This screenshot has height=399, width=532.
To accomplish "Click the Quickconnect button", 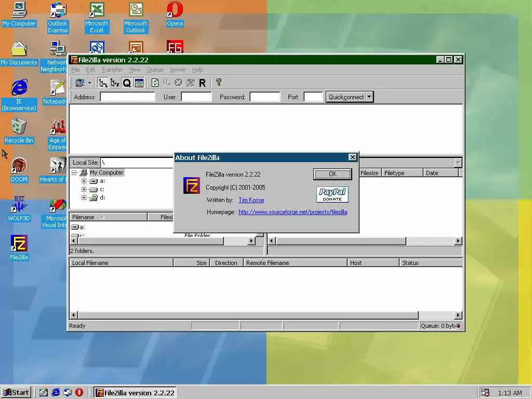I will click(345, 97).
